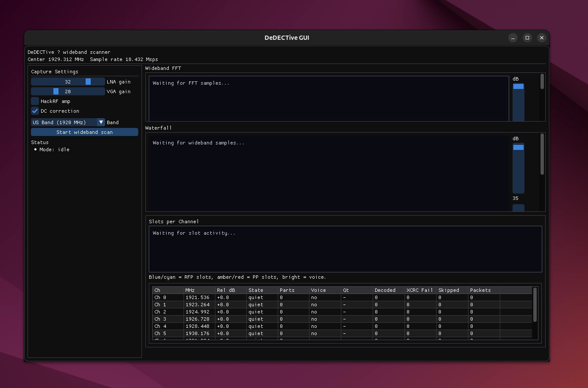Click the Waterfall dB slider

tap(518, 169)
